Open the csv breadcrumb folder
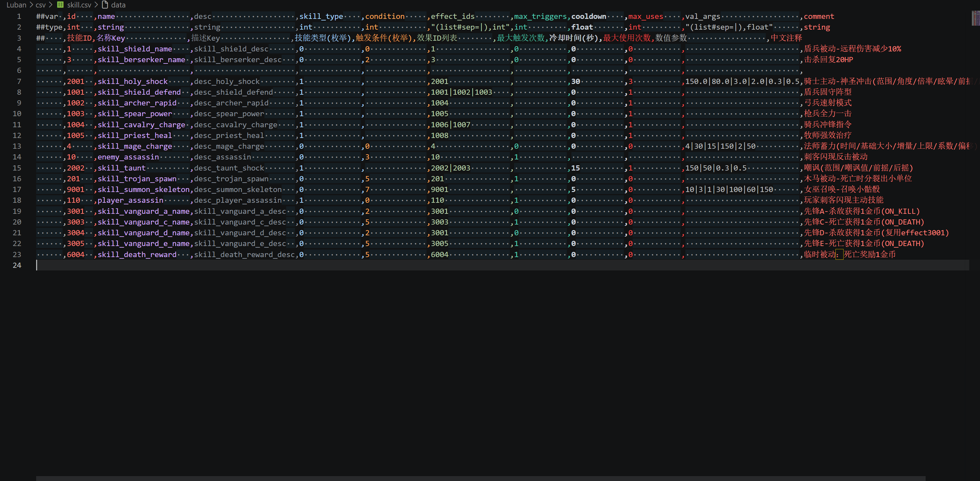 (x=40, y=5)
